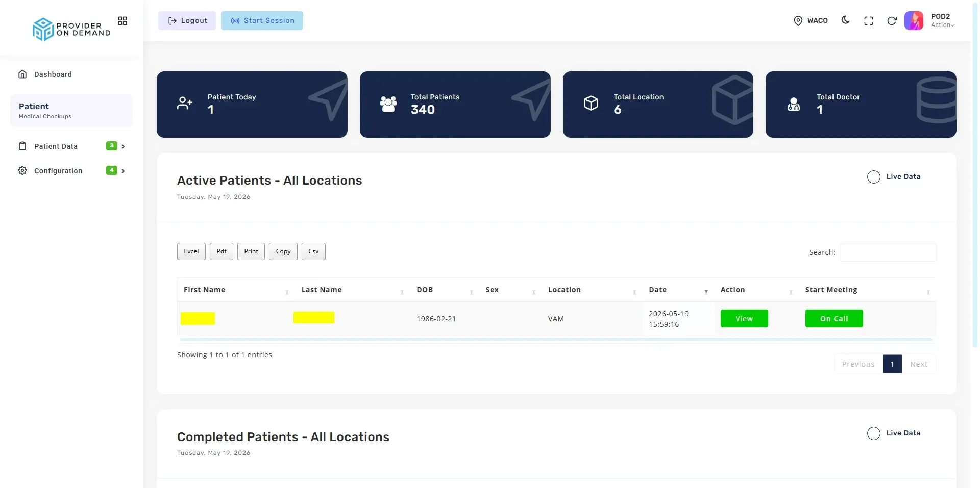The height and width of the screenshot is (488, 980).
Task: Click the Total Patients group icon
Action: coord(388,104)
